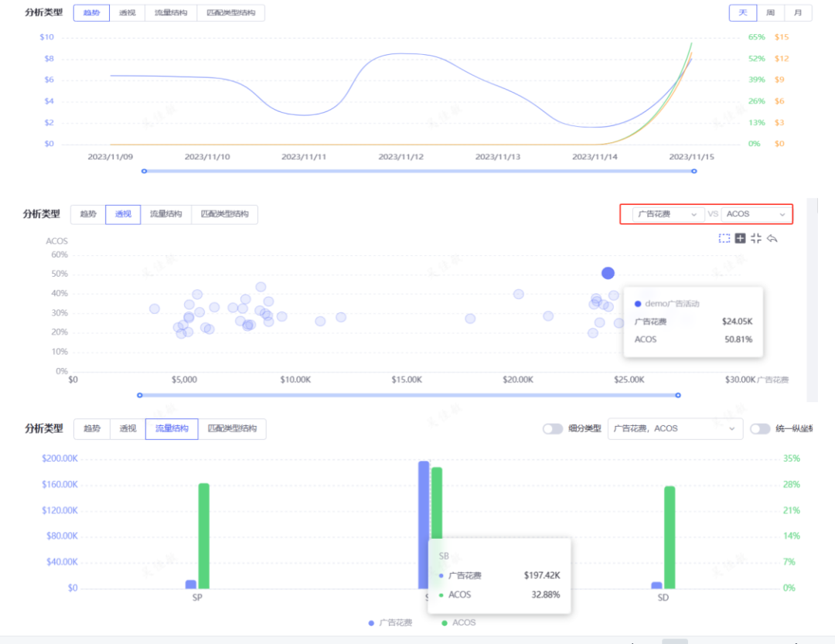Screen dimensions: 835x644
Task: Click the blue 广告花费 legend marker
Action: tap(372, 622)
